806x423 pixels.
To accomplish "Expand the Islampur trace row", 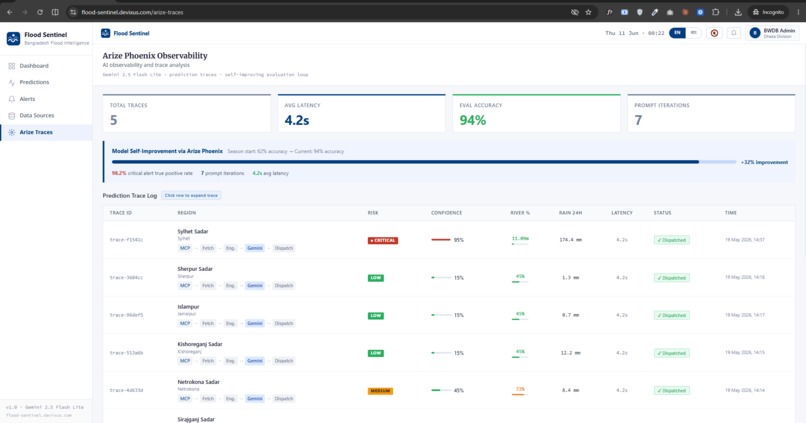I will click(449, 315).
